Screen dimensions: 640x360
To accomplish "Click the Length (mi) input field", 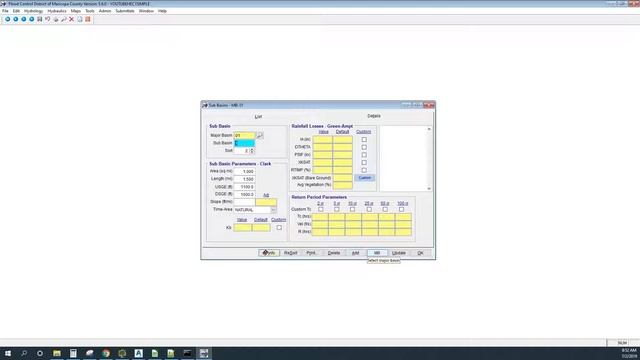I will (x=244, y=179).
